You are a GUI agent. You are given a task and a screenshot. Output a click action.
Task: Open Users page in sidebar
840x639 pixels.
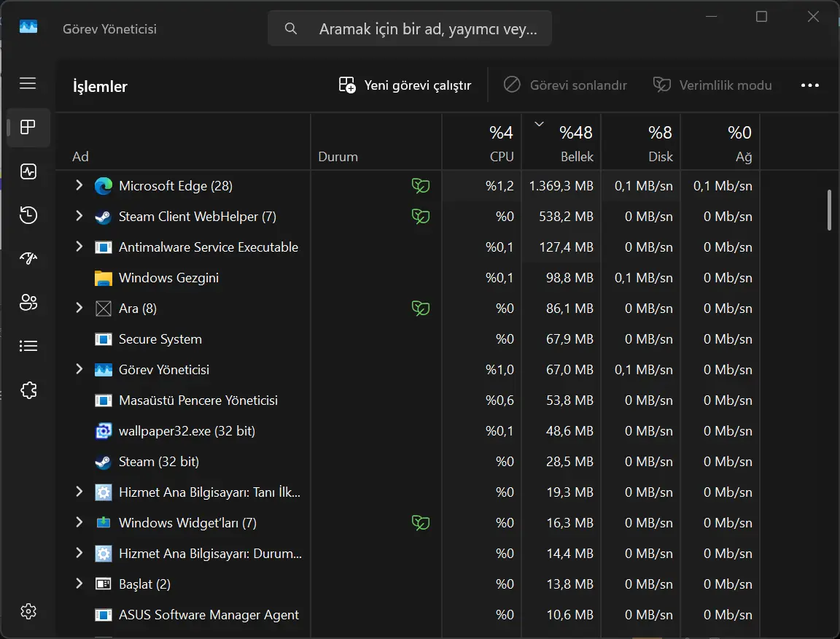click(28, 302)
